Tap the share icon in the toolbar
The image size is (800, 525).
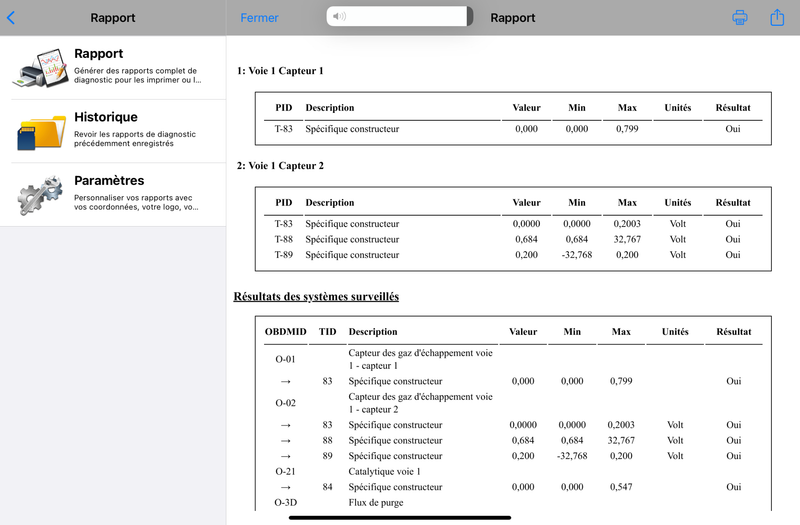click(777, 17)
